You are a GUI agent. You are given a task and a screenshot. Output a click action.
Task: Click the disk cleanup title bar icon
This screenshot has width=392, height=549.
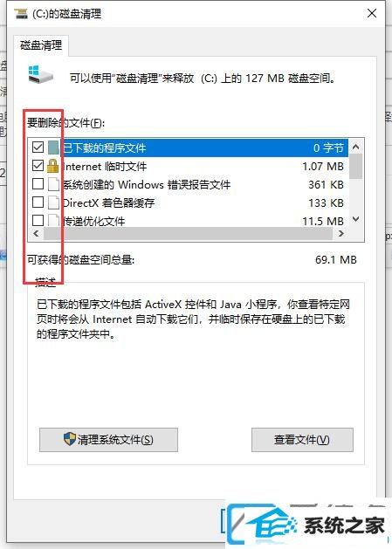pyautogui.click(x=21, y=14)
